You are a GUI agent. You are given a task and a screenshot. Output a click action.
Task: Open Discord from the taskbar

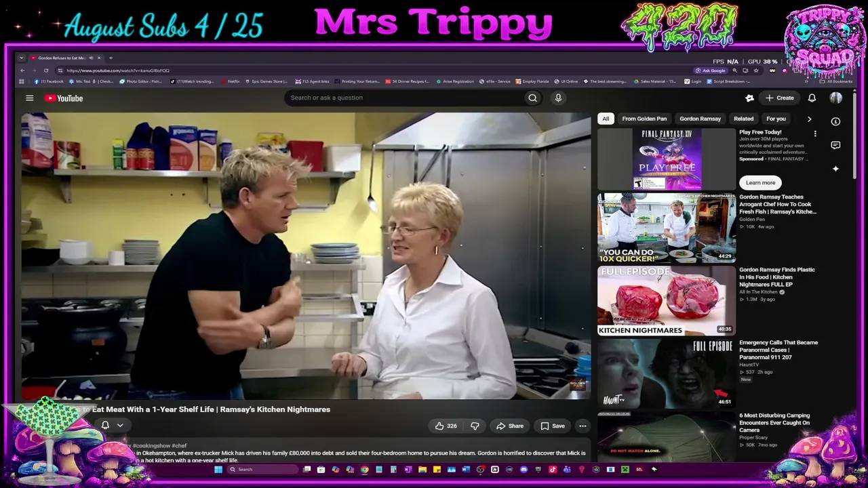point(524,469)
